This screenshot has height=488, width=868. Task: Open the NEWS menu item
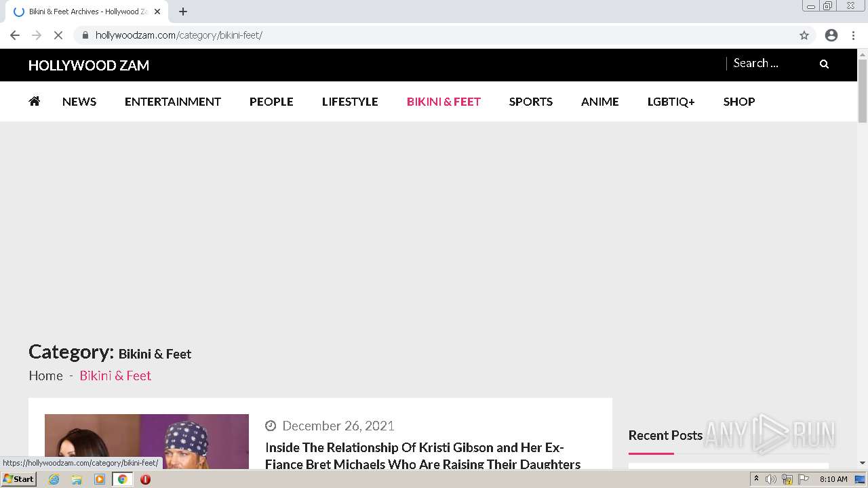pos(79,102)
